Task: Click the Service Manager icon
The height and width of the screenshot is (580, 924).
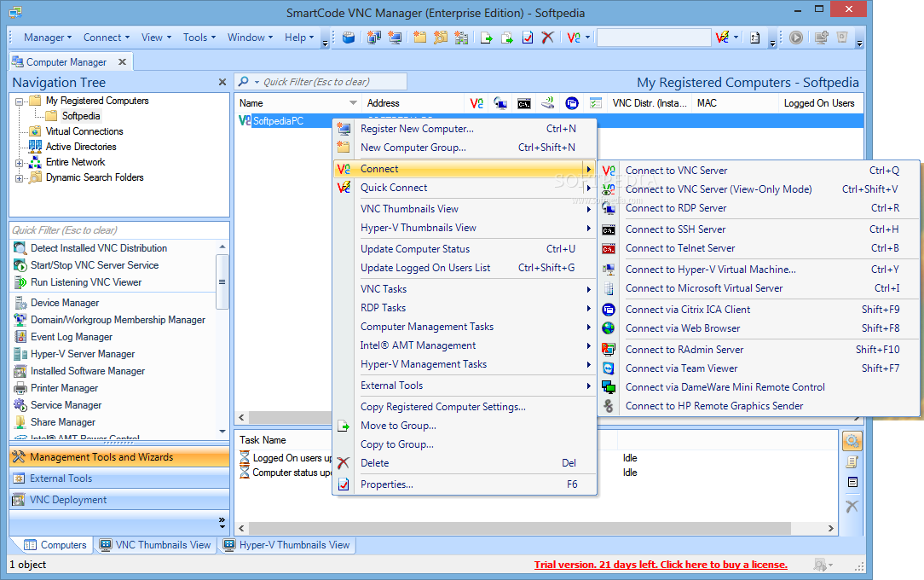Action: pyautogui.click(x=20, y=405)
